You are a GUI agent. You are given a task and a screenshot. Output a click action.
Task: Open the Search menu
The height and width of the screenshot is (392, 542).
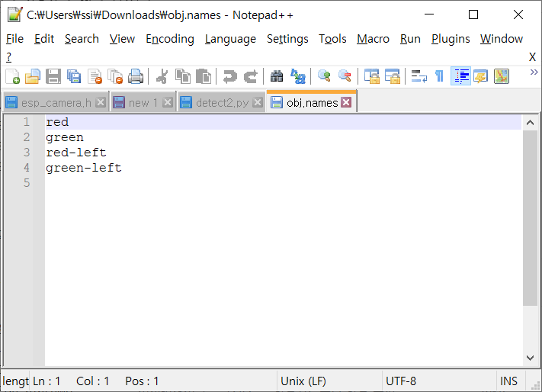(82, 39)
